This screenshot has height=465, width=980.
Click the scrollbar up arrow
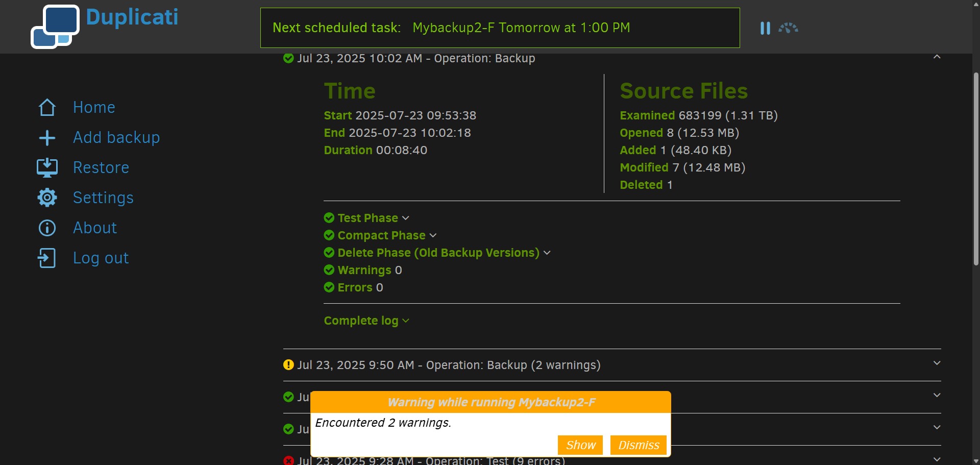976,4
